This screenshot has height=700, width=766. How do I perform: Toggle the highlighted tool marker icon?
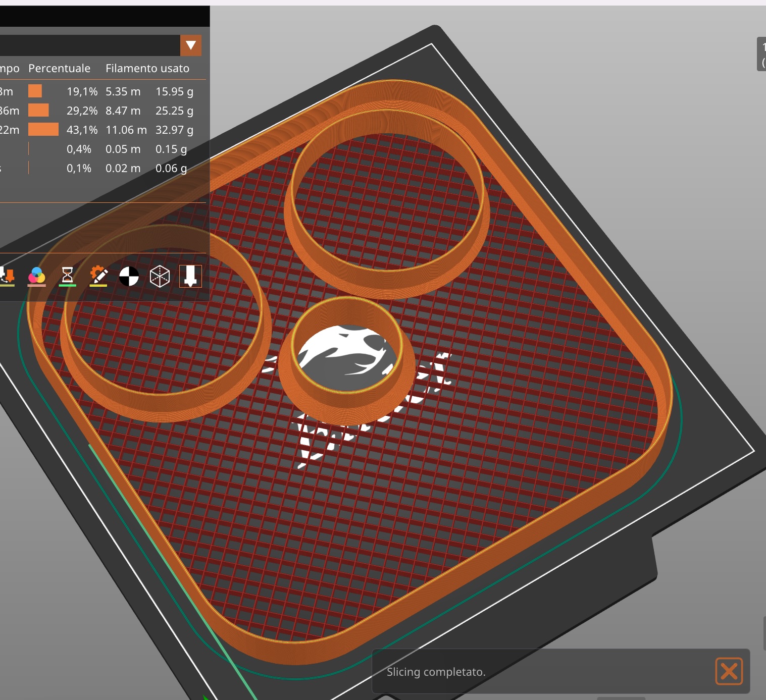coord(190,276)
